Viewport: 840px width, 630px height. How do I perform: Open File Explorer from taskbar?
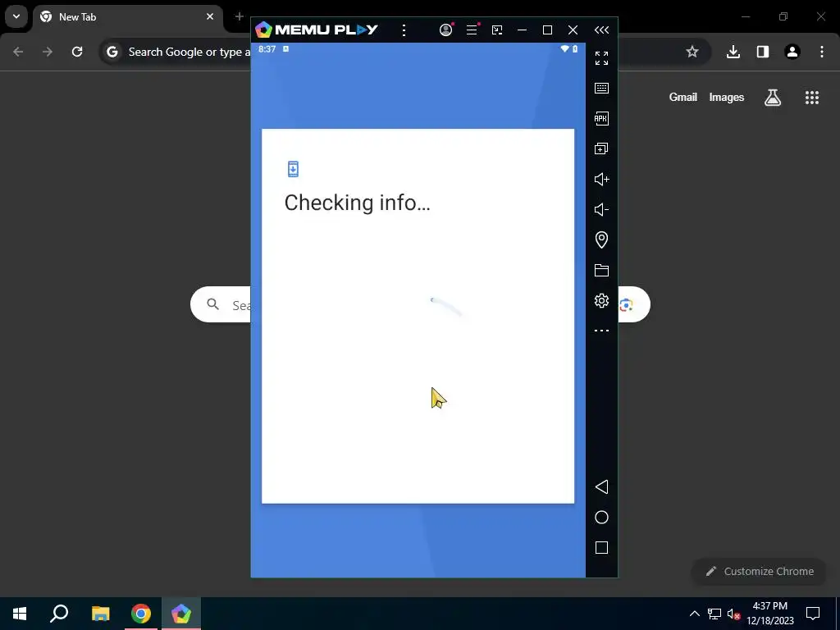click(x=100, y=614)
